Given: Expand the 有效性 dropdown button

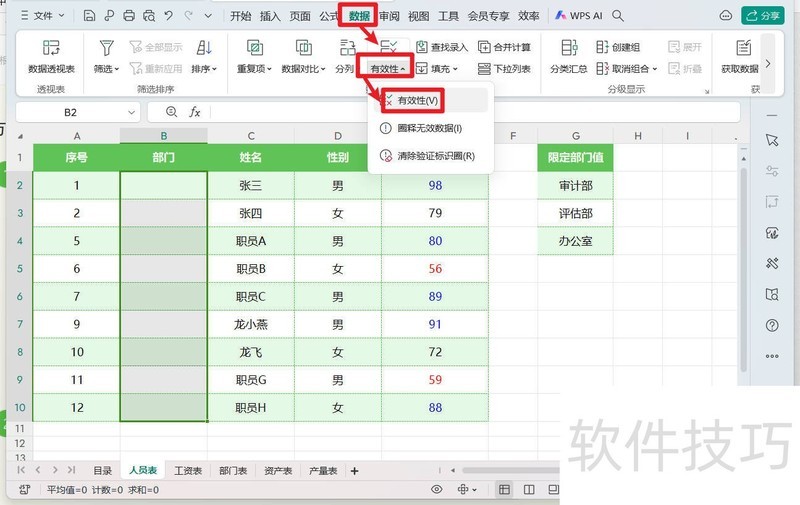Looking at the screenshot, I should click(x=388, y=69).
